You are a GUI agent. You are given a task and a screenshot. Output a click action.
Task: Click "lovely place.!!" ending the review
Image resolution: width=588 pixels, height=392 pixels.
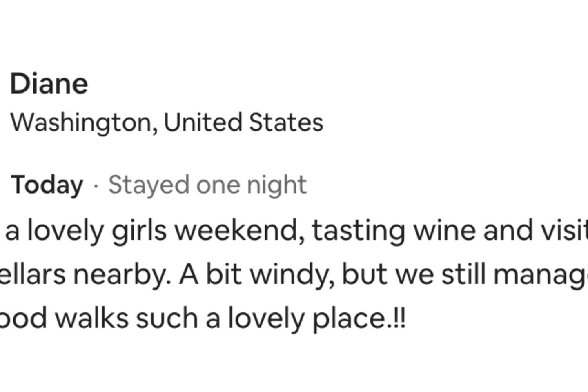click(x=316, y=318)
